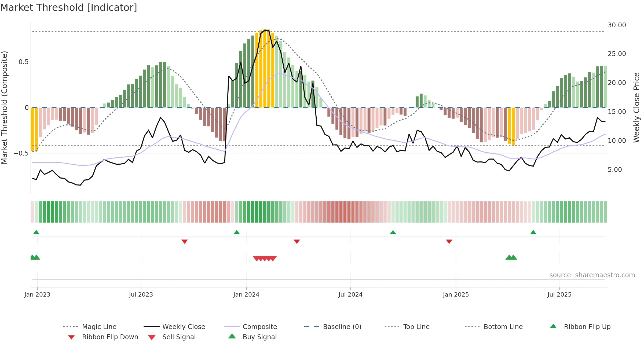Click the Market Threshold [Indicator] chart title
The width and height of the screenshot is (644, 362).
(x=69, y=8)
